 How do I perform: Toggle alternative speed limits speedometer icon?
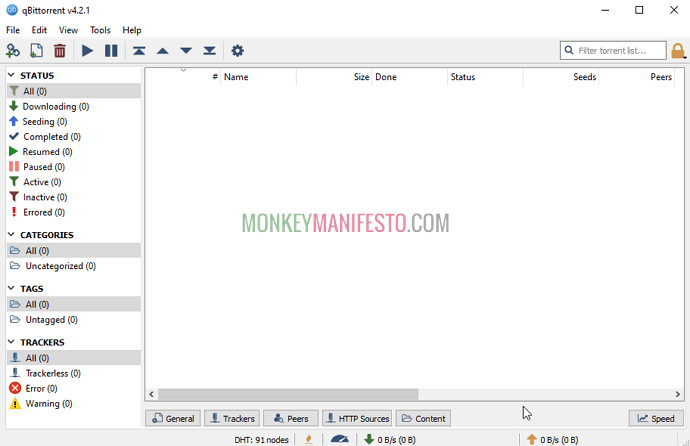click(x=339, y=439)
